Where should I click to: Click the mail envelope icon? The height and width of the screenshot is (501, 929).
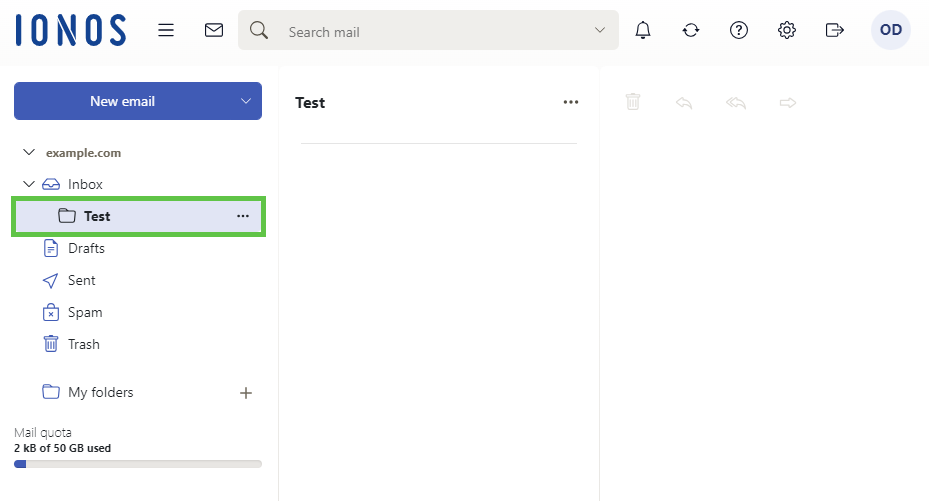(x=213, y=30)
